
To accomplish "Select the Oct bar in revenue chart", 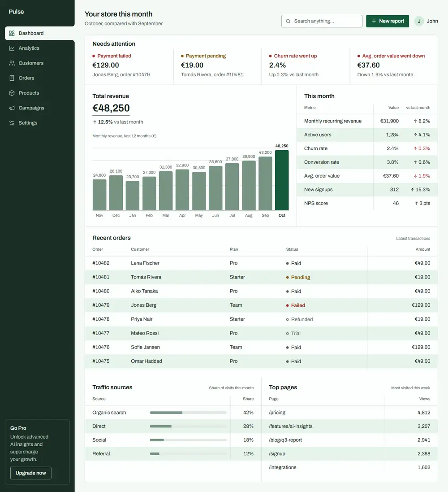I will pos(282,180).
